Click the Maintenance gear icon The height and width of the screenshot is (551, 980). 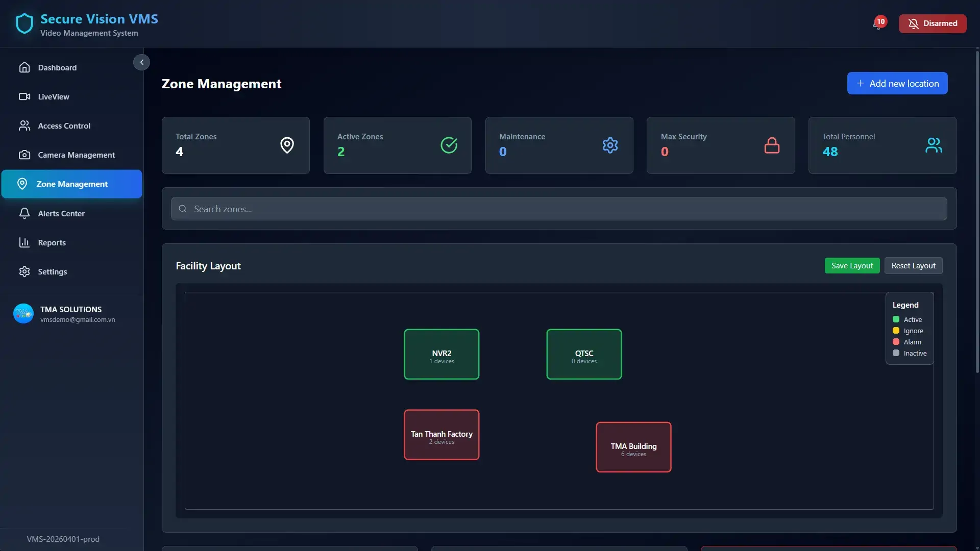click(610, 145)
